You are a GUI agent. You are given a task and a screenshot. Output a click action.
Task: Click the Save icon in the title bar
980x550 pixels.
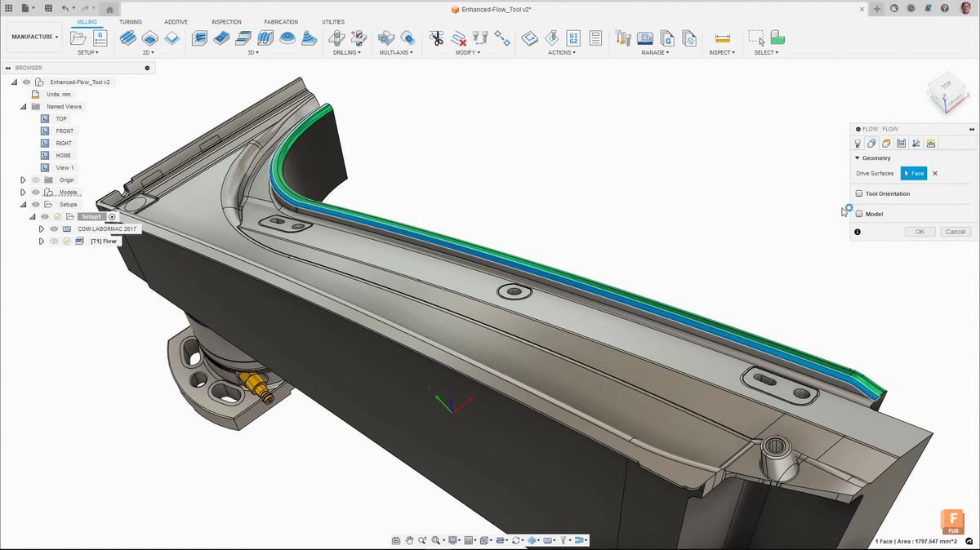point(47,8)
